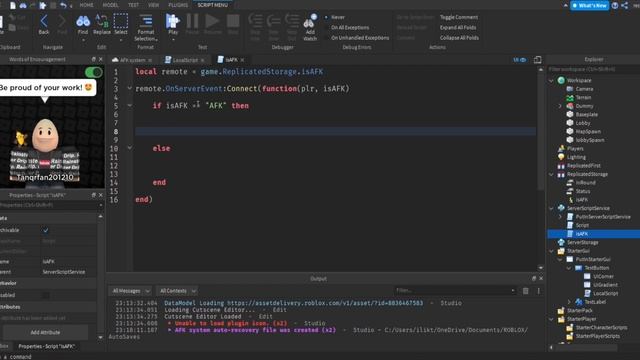Screen dimensions: 640x360
Task: Click the Back navigation arrow
Action: [x=44, y=24]
